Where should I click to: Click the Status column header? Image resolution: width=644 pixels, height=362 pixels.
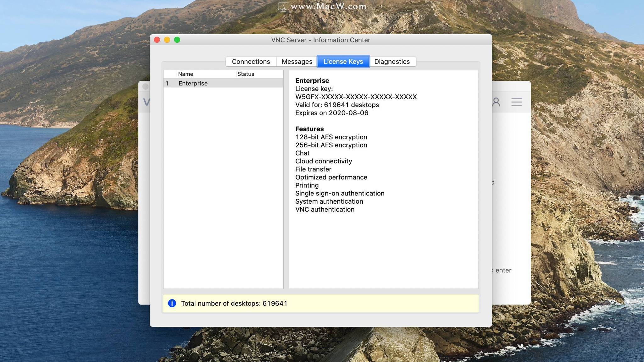[259, 74]
